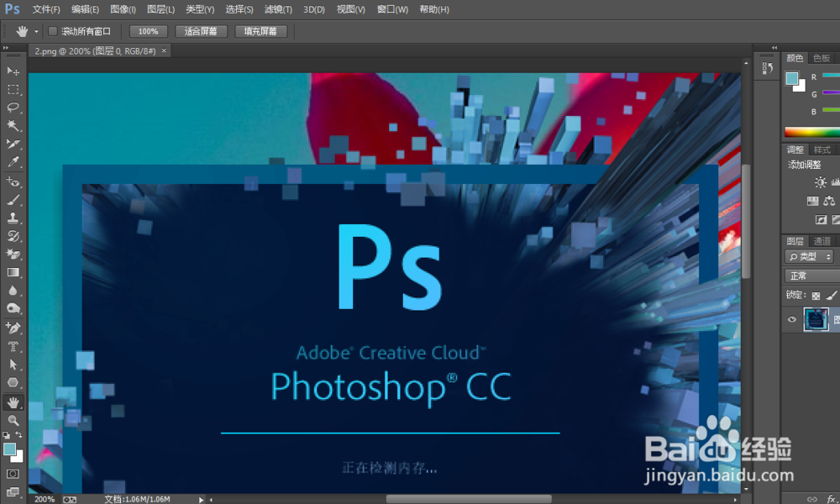Click the R color slider
Viewport: 840px width, 504px height.
coord(831,76)
